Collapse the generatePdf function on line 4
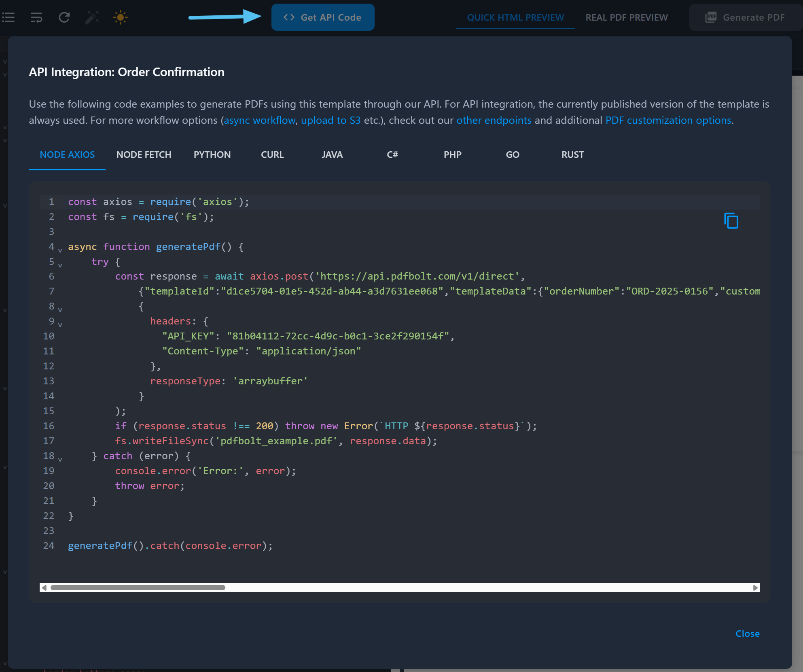Image resolution: width=803 pixels, height=672 pixels. coord(60,250)
